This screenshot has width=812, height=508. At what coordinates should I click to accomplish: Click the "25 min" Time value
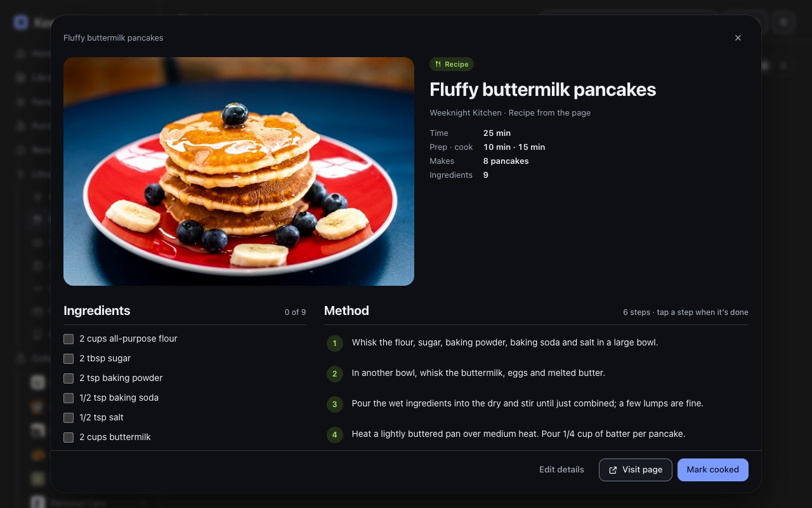[497, 133]
